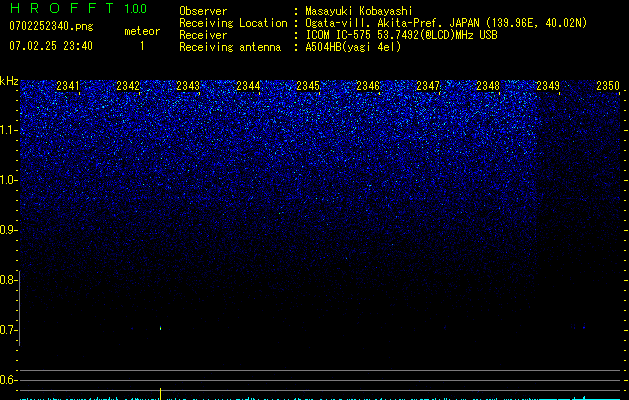Click the HROFFT title text
The height and width of the screenshot is (400, 629).
pyautogui.click(x=62, y=8)
